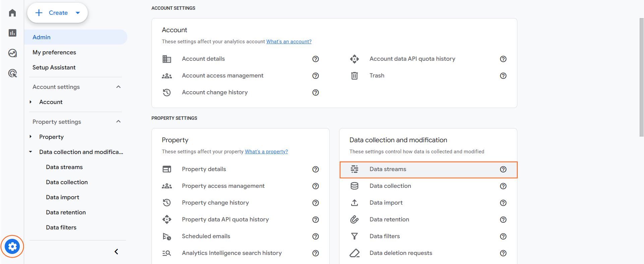Open help for Account change history
Screen dimensions: 644x264
pyautogui.click(x=316, y=93)
